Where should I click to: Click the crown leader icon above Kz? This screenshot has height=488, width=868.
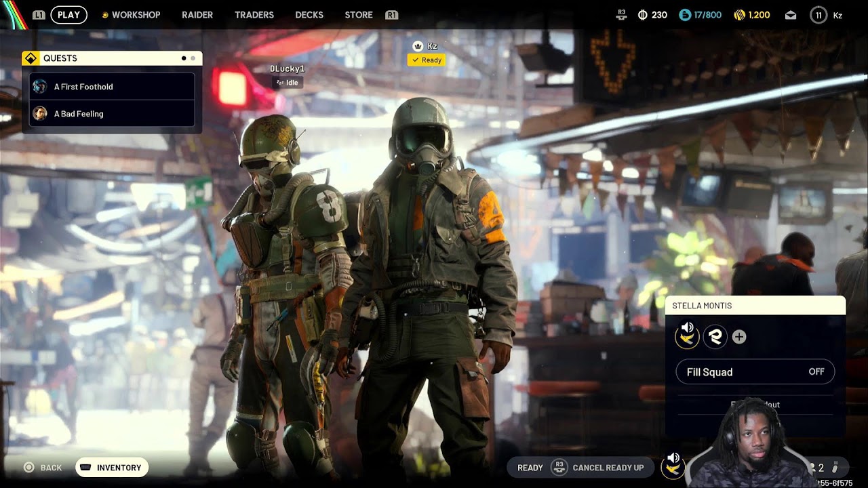[418, 46]
